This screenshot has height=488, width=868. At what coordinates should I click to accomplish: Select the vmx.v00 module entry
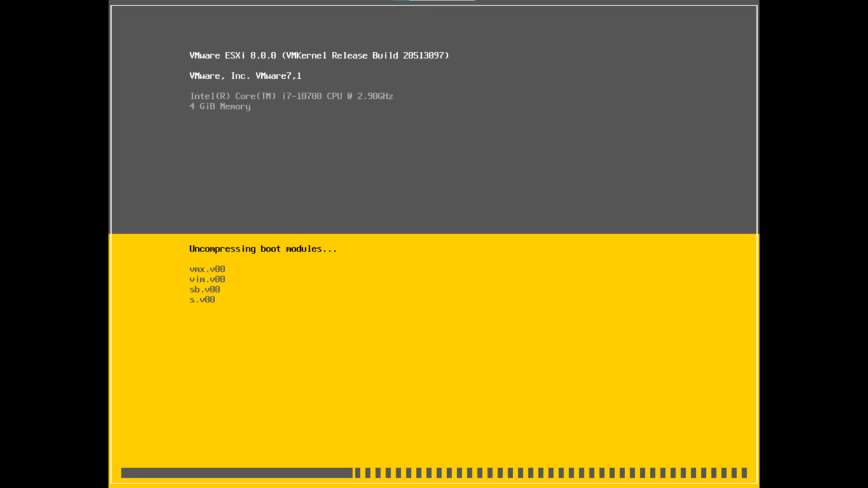click(x=208, y=269)
